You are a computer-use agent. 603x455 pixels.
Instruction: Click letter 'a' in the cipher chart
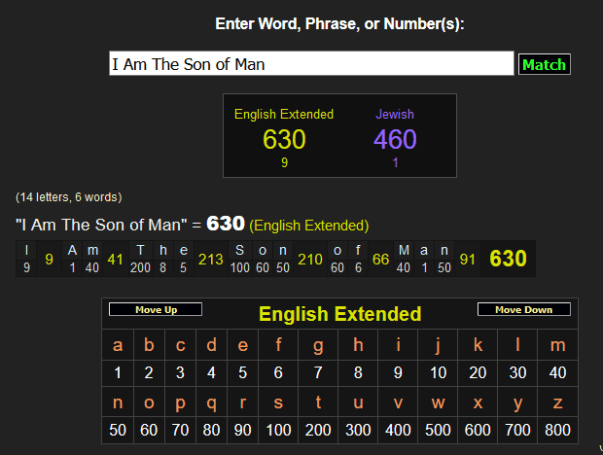click(x=118, y=346)
